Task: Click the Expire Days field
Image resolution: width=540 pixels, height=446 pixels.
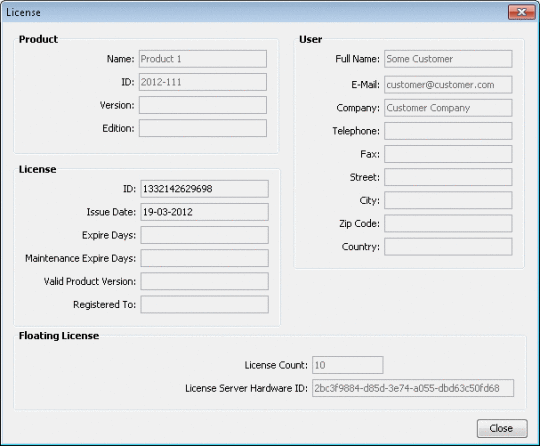Action: click(204, 235)
